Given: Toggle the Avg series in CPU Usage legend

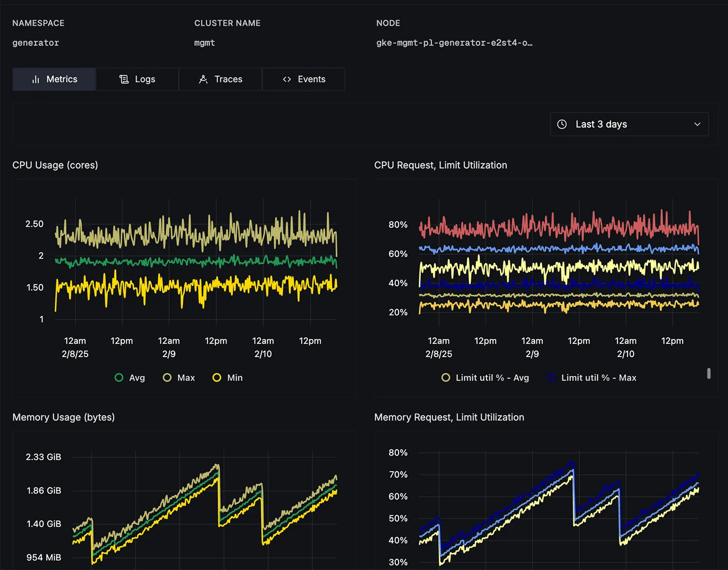Looking at the screenshot, I should (130, 377).
